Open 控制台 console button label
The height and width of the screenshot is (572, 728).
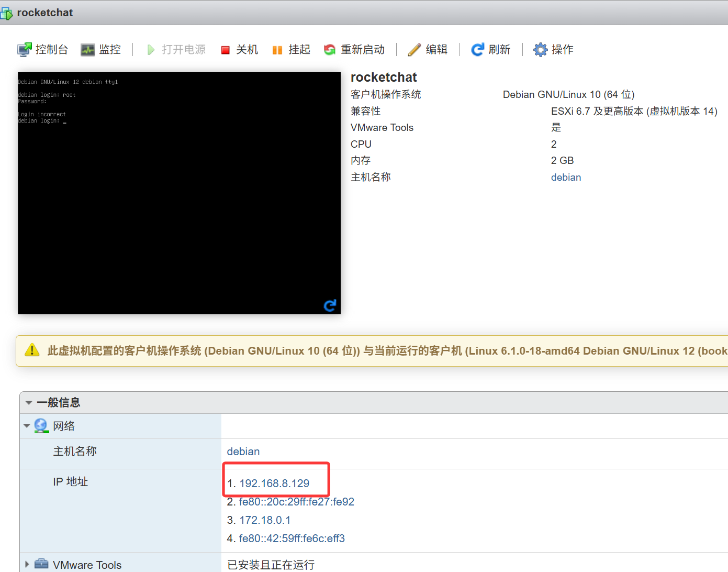click(52, 49)
